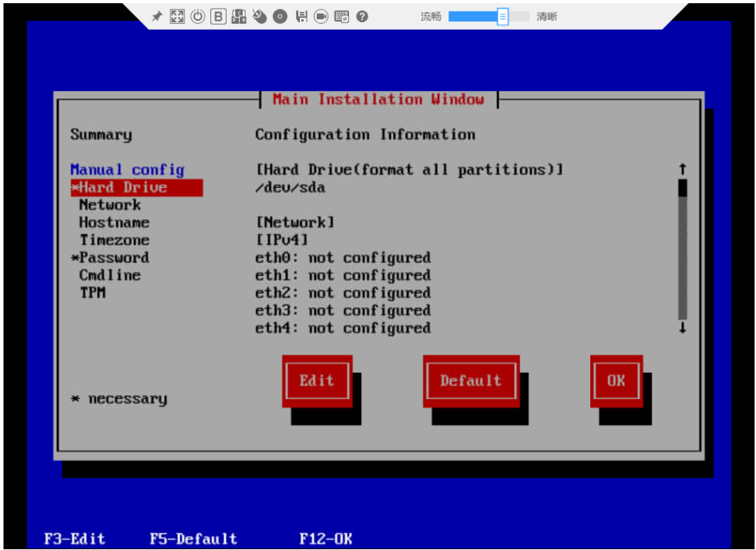Click the eth3: not configured line
This screenshot has width=756, height=550.
click(343, 310)
